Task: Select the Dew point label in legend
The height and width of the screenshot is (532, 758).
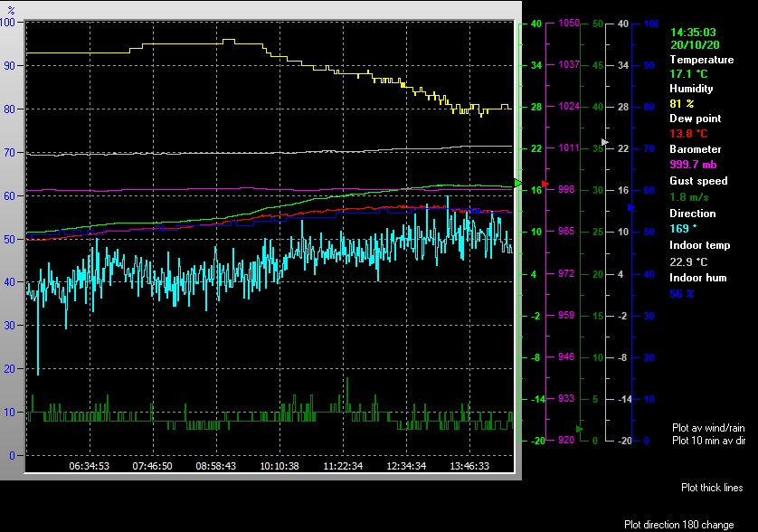Action: click(696, 119)
